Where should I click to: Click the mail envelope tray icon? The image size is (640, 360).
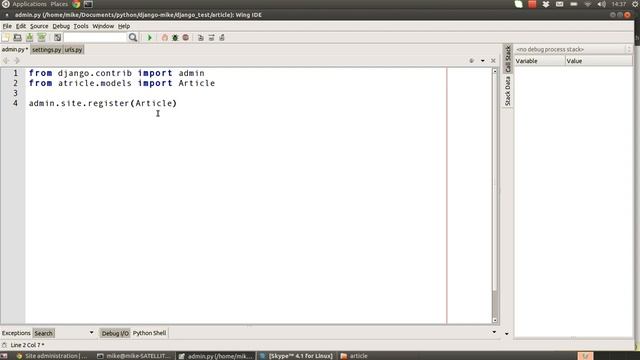560,4
